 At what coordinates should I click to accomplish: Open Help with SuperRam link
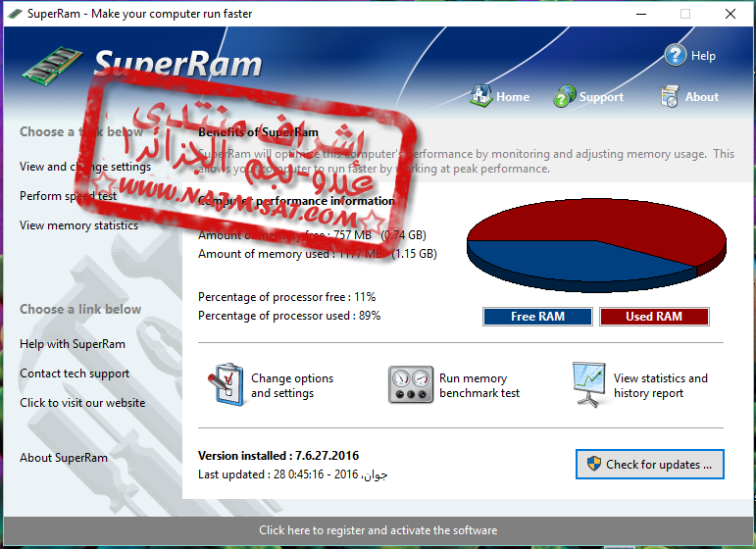[x=73, y=344]
